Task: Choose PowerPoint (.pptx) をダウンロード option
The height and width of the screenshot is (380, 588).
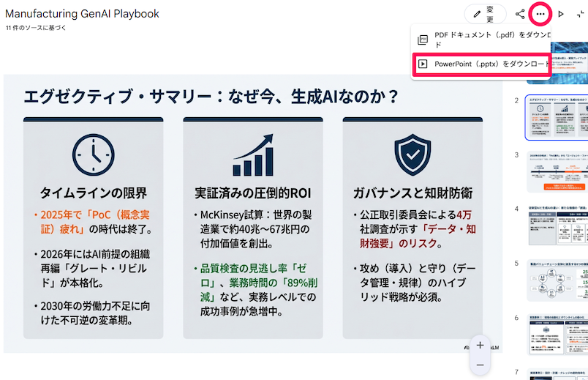Action: 481,64
